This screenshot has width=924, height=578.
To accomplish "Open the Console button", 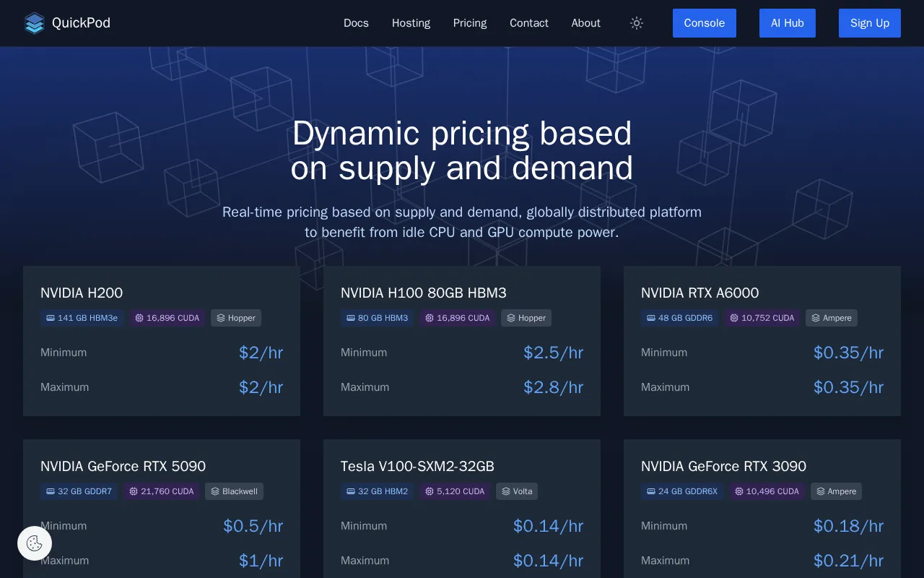I will coord(705,23).
